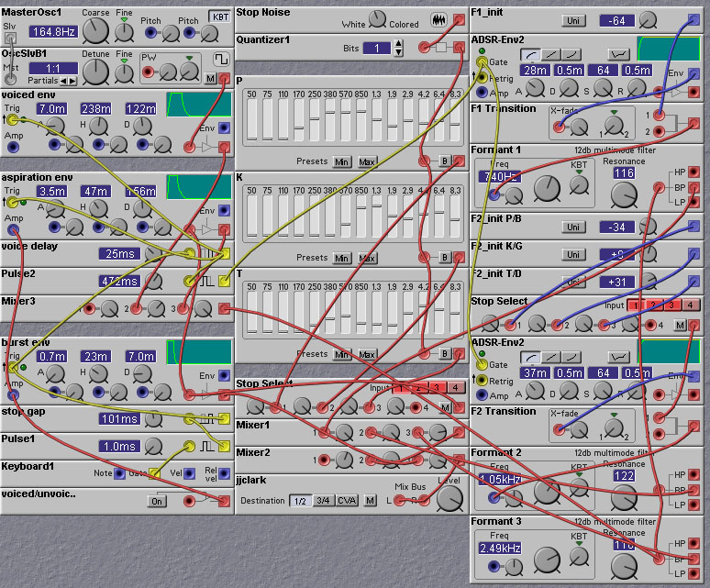Click the 164.8Hz frequency display in MasterOsc1
The height and width of the screenshot is (588, 710).
[x=54, y=31]
